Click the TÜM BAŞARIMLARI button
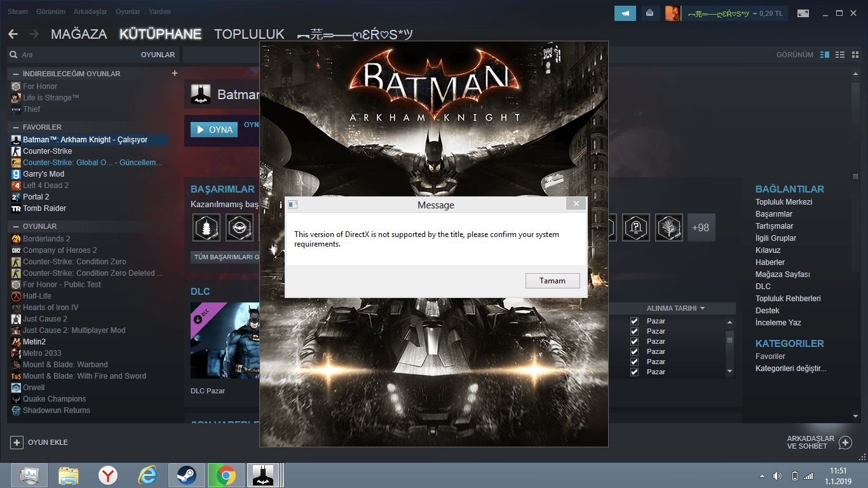Image resolution: width=868 pixels, height=488 pixels. [x=226, y=257]
